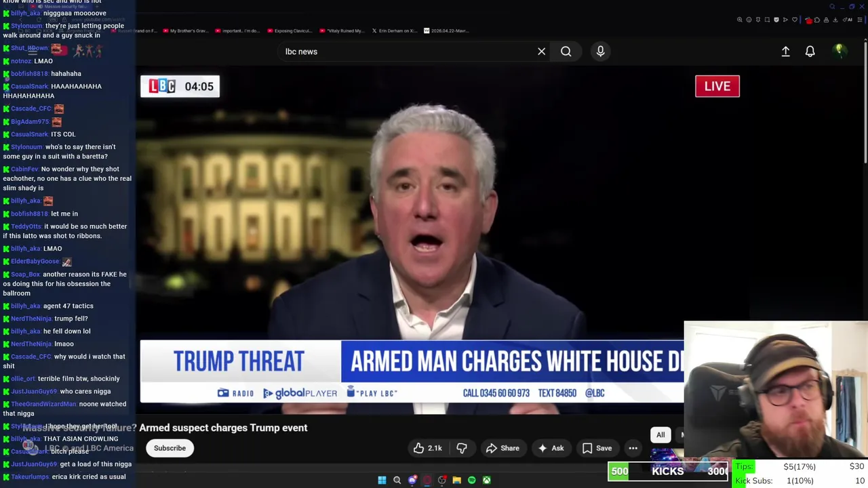Image resolution: width=868 pixels, height=488 pixels.
Task: Click the 'Kick Subs:' goal progress row
Action: [x=800, y=481]
